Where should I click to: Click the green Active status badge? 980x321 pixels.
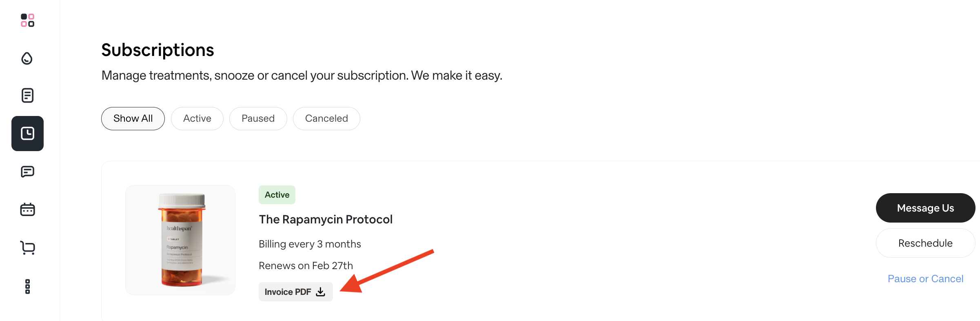click(277, 195)
